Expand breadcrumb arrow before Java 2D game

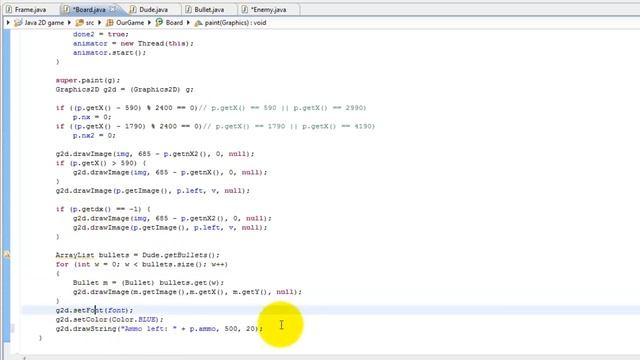8,23
